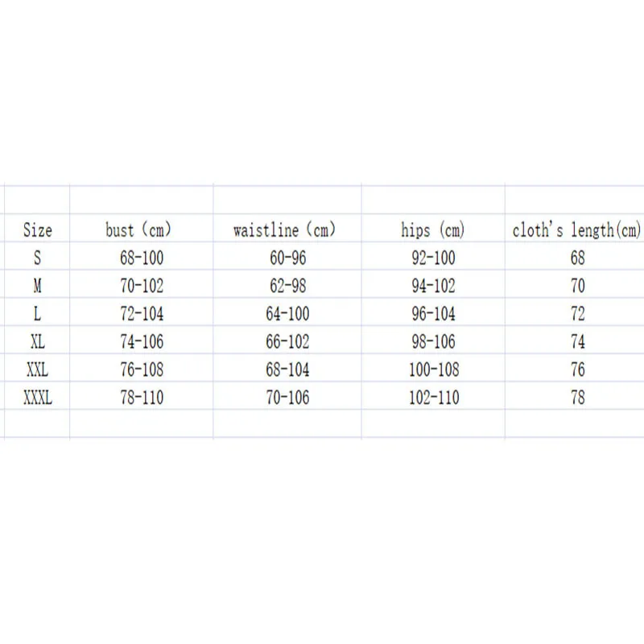644x644 pixels.
Task: Click the XXL size cell
Action: click(37, 369)
